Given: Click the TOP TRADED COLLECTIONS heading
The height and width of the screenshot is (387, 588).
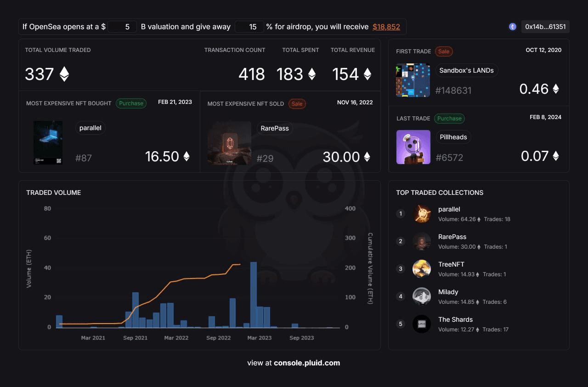Looking at the screenshot, I should [440, 193].
